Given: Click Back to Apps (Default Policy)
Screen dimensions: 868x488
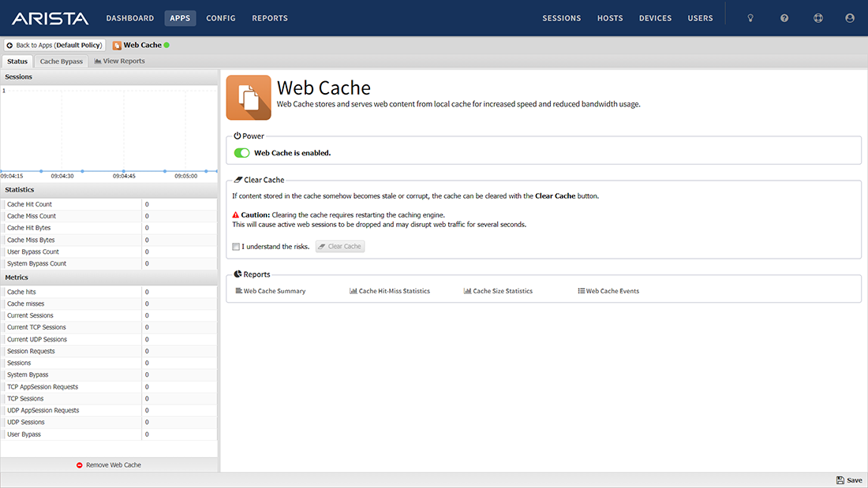Looking at the screenshot, I should click(54, 46).
